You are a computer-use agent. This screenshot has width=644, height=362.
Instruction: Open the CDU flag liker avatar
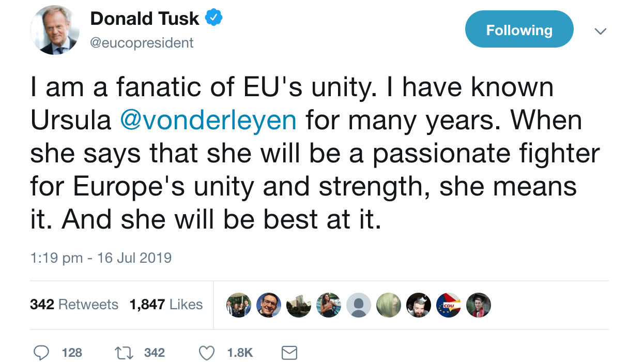tap(449, 305)
